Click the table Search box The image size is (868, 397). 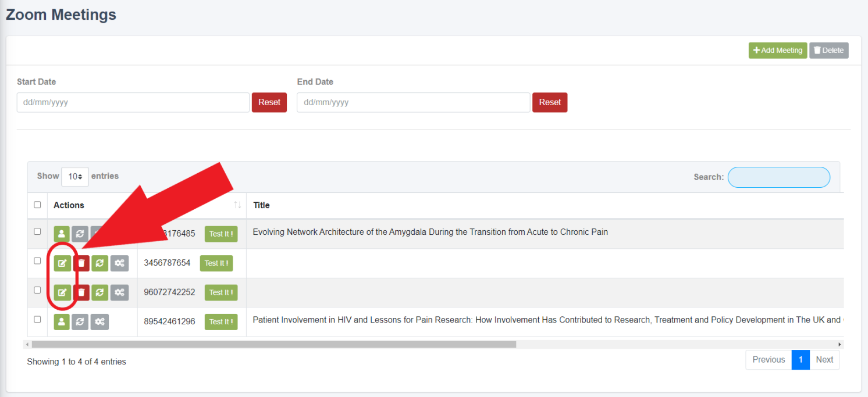(x=779, y=177)
